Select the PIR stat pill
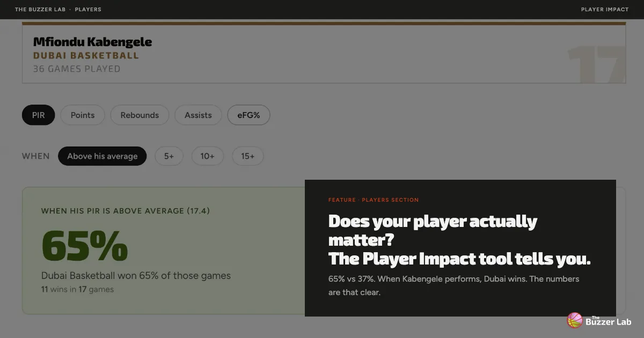 click(x=38, y=115)
